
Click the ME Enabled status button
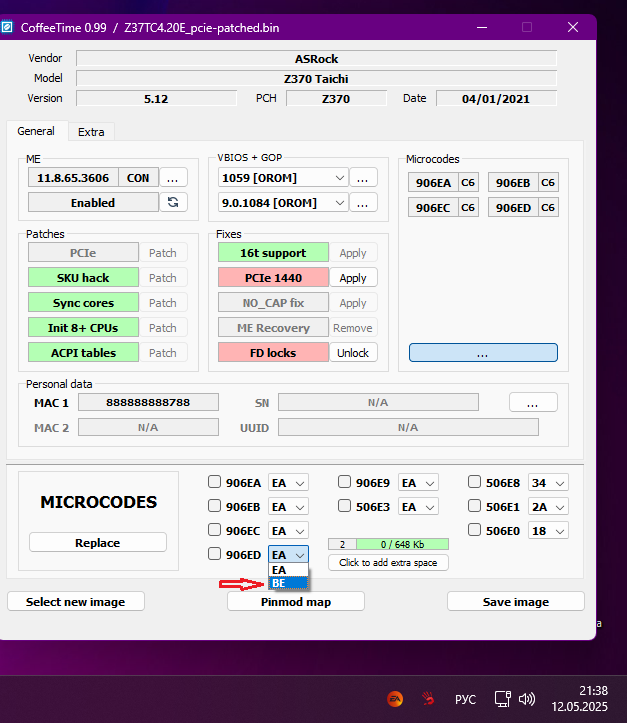(94, 202)
